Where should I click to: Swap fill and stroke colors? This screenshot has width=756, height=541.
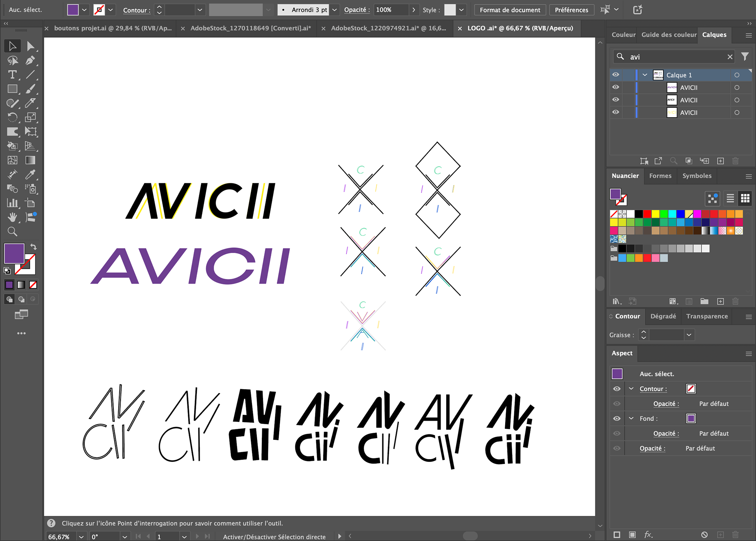click(x=33, y=247)
